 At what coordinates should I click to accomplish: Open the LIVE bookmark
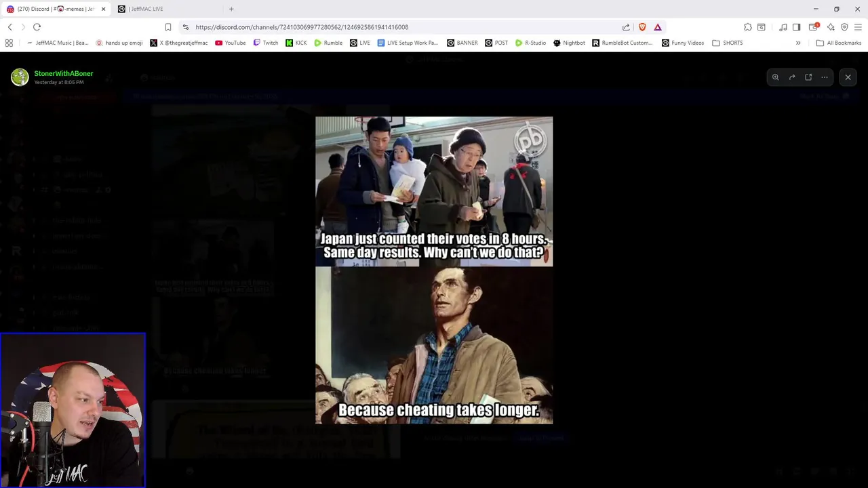tap(360, 43)
